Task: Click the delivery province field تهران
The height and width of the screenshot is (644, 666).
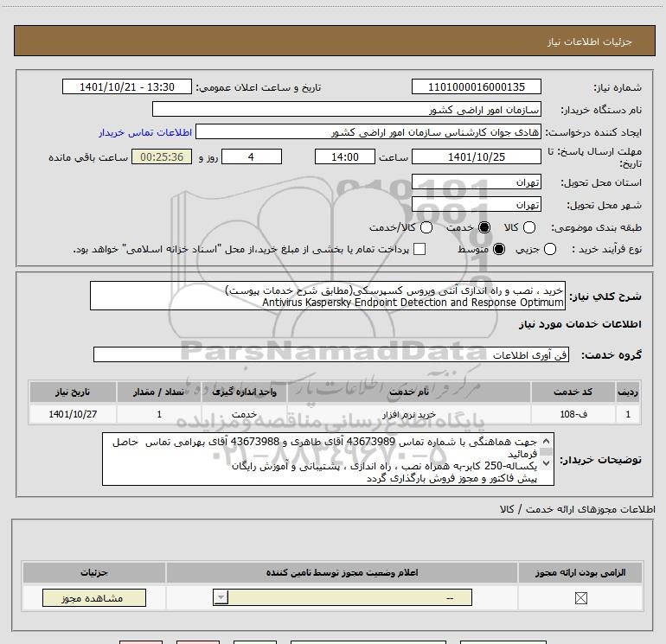Action: pos(476,182)
